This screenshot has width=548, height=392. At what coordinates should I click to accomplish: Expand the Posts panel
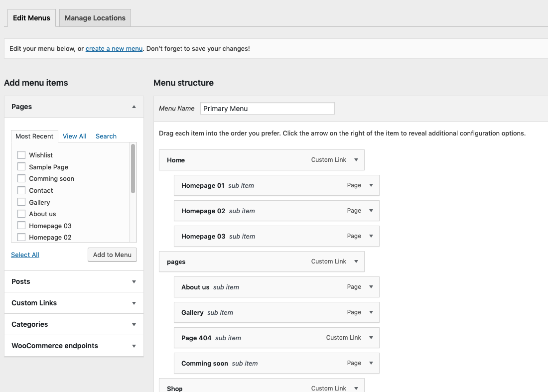74,281
